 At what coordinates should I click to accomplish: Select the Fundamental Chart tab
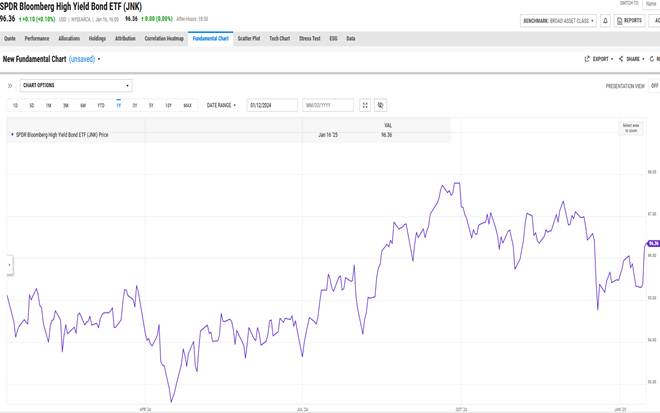pos(210,38)
